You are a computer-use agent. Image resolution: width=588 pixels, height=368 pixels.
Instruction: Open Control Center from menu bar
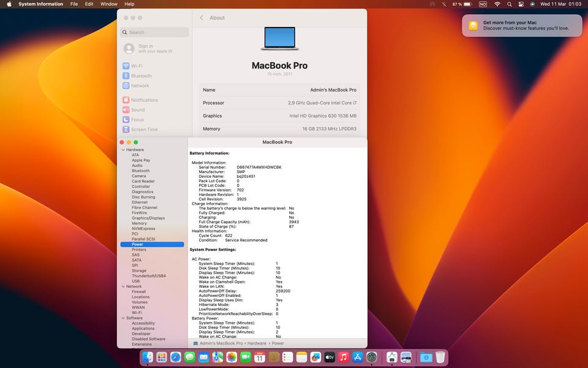tap(521, 4)
